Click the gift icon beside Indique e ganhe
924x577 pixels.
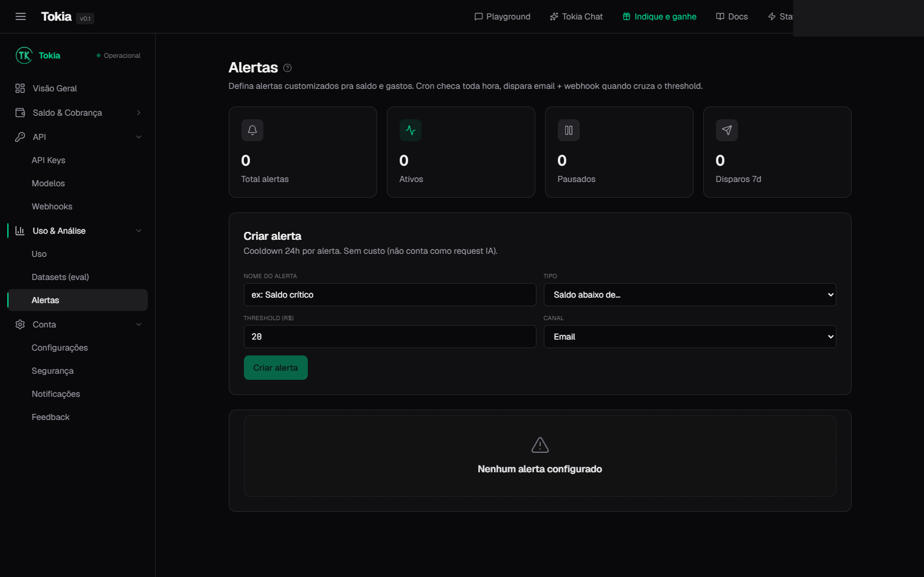coord(627,16)
